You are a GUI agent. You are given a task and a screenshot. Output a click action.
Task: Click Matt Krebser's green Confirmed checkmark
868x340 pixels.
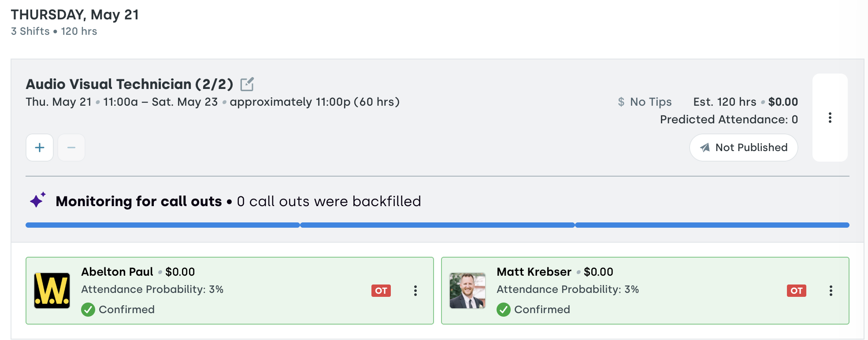pos(504,310)
